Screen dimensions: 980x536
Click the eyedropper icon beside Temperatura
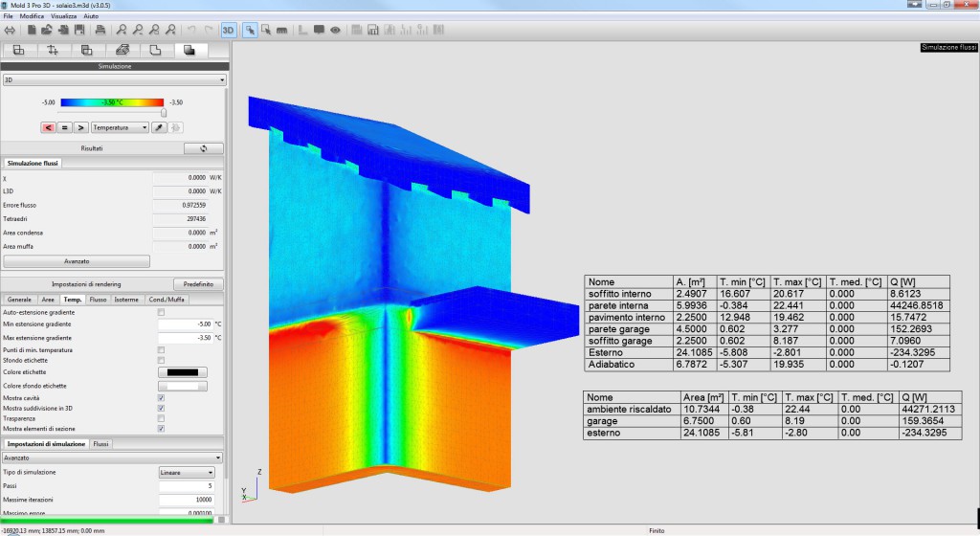click(160, 126)
